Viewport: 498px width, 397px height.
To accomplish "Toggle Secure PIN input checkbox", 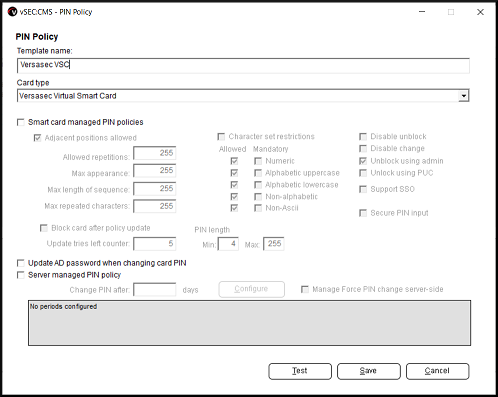I will 363,213.
